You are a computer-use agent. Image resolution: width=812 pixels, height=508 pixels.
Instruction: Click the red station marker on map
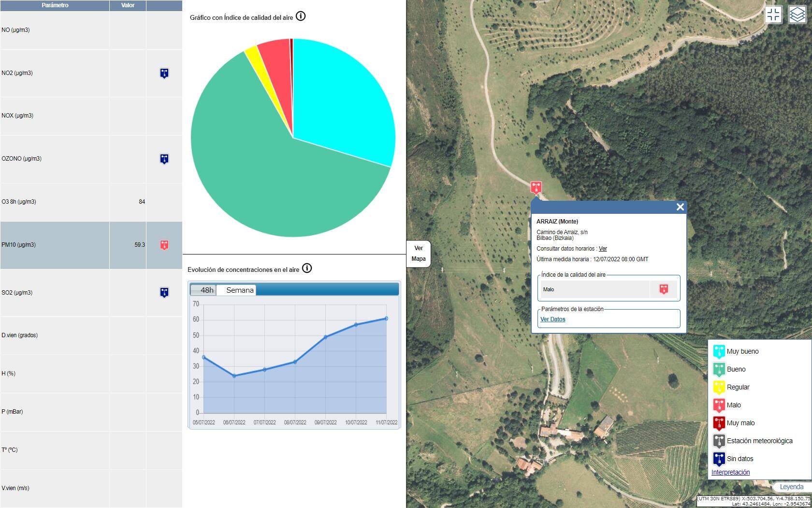point(536,187)
